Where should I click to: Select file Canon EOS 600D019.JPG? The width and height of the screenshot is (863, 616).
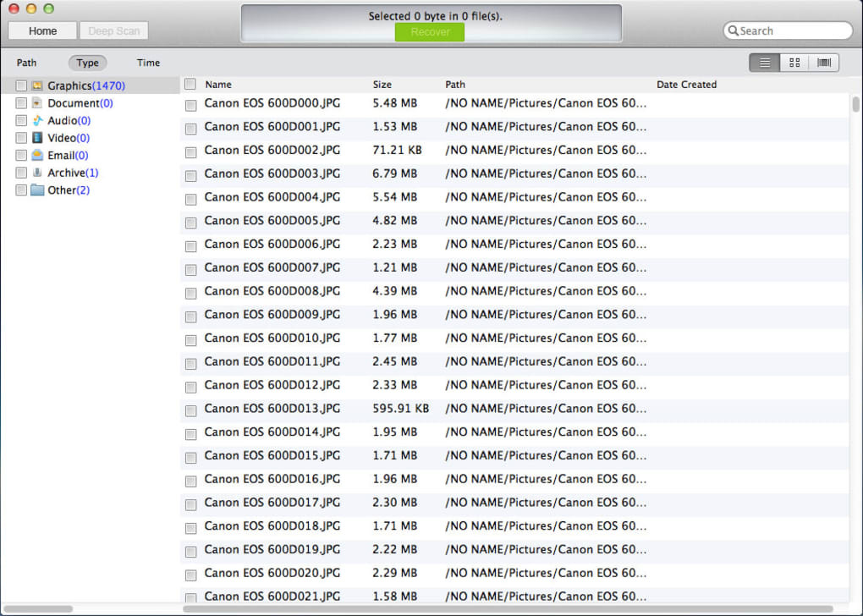pyautogui.click(x=272, y=549)
